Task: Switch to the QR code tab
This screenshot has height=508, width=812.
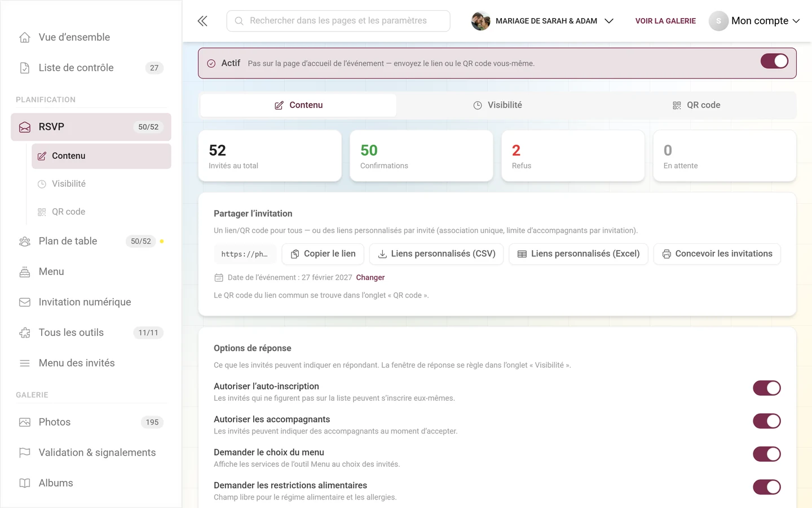Action: pos(696,105)
